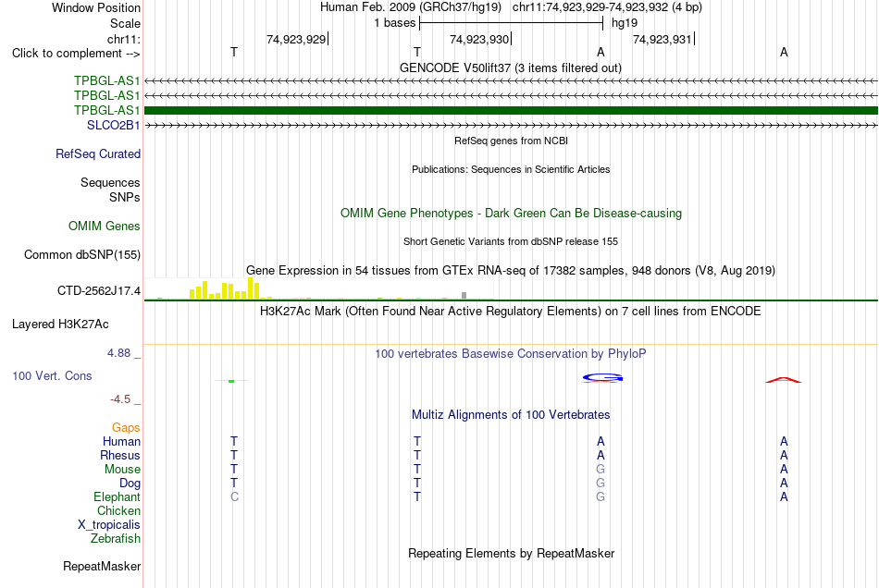Click the OMIM Gene Phenotypes track title

[512, 214]
